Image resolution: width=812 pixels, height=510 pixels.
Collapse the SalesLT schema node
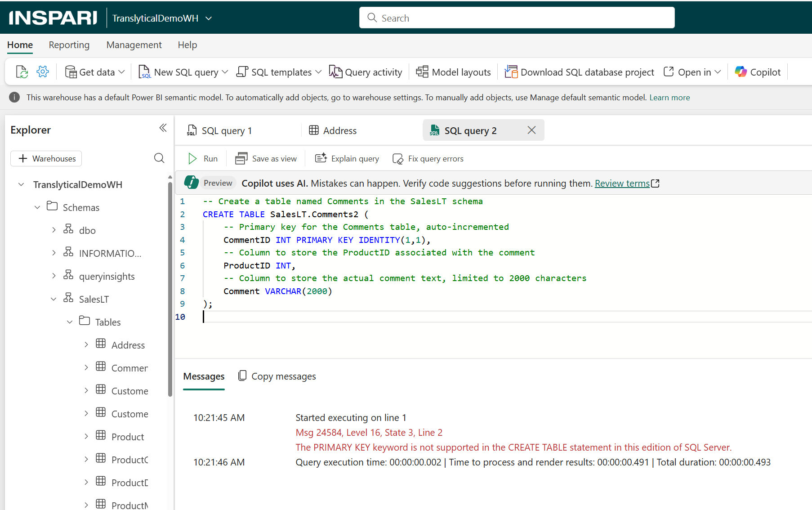click(x=54, y=299)
